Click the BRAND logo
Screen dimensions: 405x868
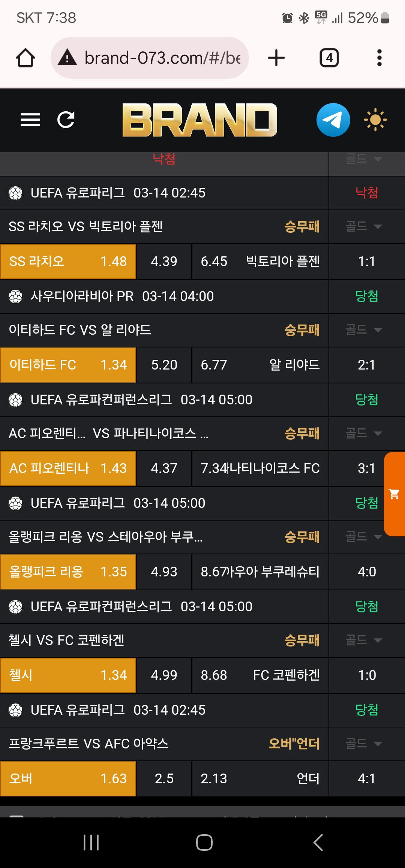[x=199, y=120]
